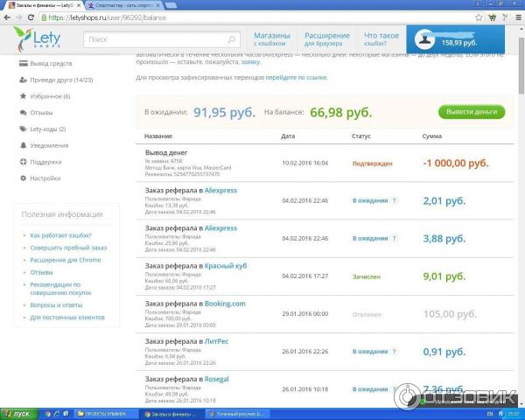Click the Приведи друга people icon
Image resolution: width=525 pixels, height=420 pixels.
point(23,80)
